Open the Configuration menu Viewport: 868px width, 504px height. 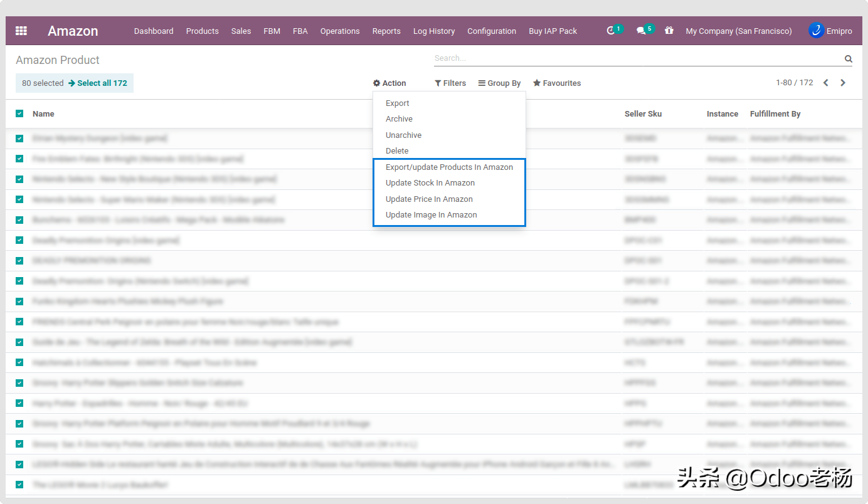pyautogui.click(x=492, y=31)
